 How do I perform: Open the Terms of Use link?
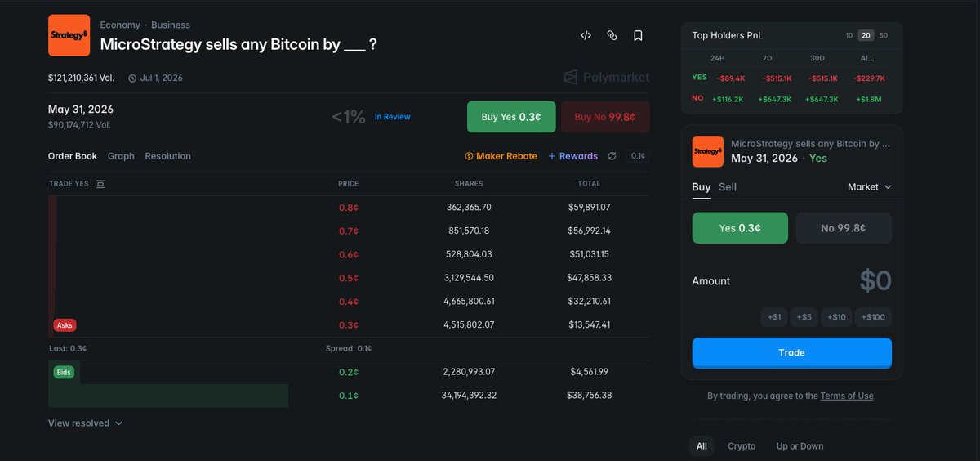[847, 396]
